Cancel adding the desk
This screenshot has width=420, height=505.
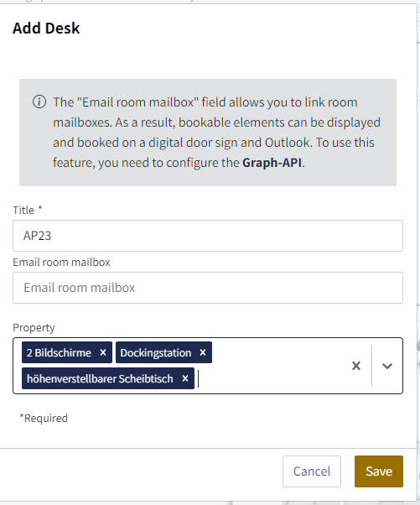click(312, 471)
